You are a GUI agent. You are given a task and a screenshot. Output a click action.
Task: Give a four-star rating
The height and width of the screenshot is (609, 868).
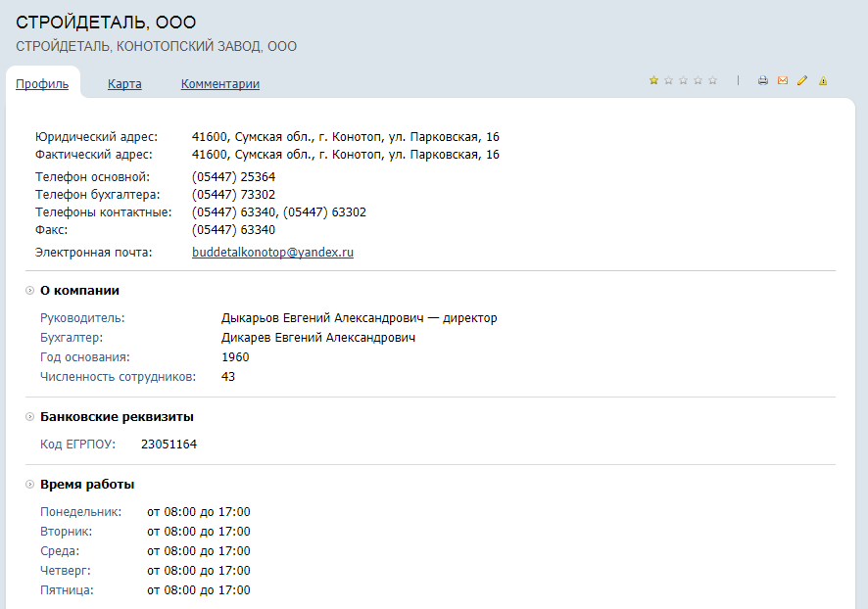[x=698, y=80]
